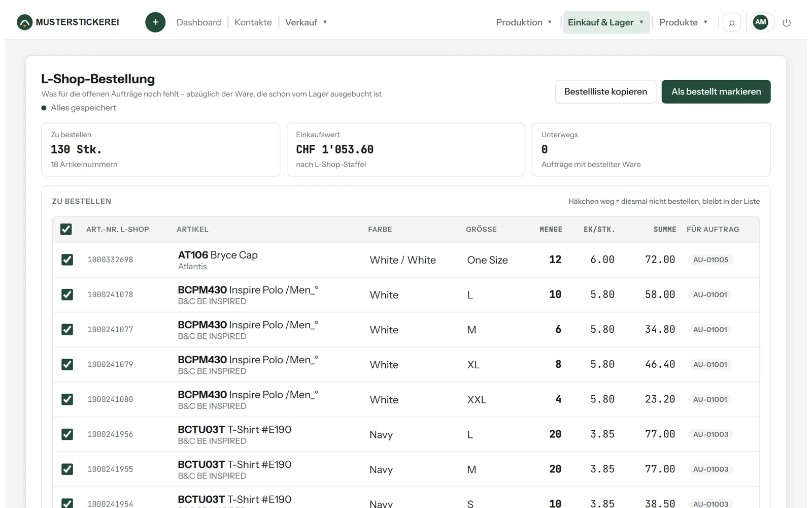
Task: Toggle the select-all checkbox in table header
Action: (x=66, y=229)
